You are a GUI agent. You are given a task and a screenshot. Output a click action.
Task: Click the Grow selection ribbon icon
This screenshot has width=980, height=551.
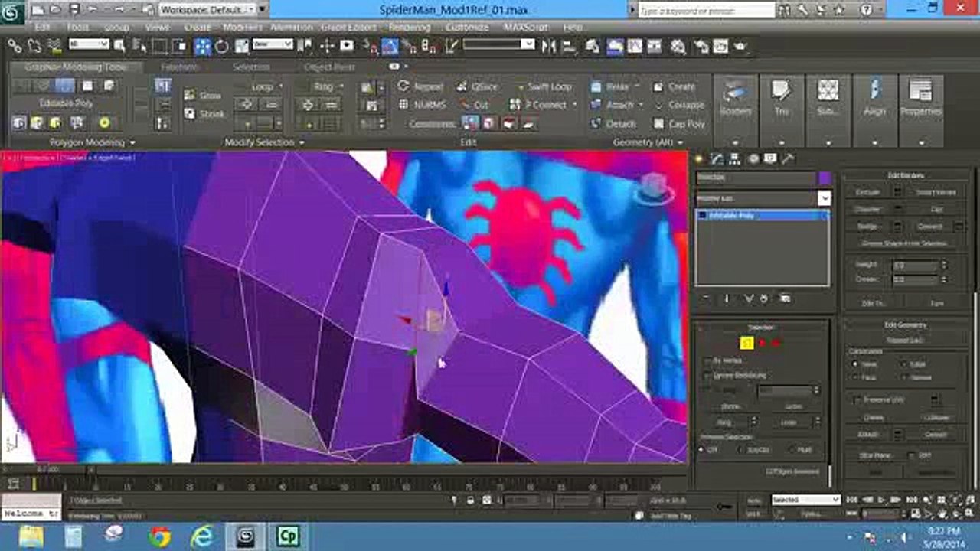pyautogui.click(x=204, y=96)
